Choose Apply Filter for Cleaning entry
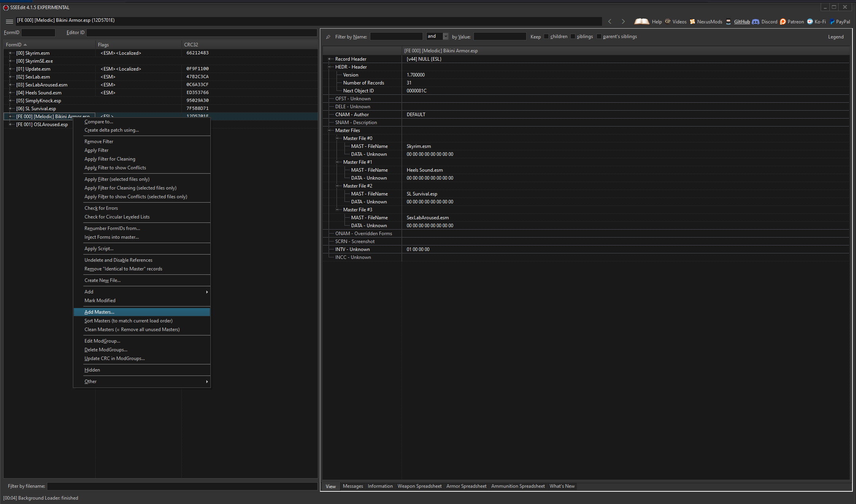This screenshot has height=504, width=856. point(142,159)
